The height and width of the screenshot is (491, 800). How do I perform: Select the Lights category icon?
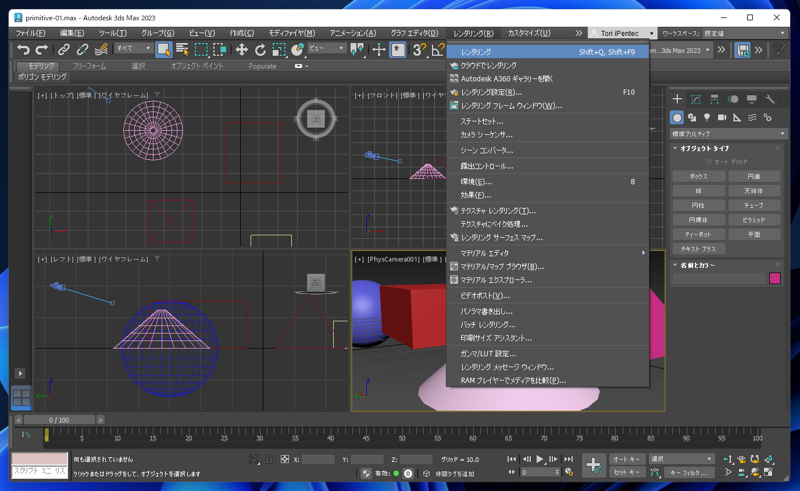707,118
